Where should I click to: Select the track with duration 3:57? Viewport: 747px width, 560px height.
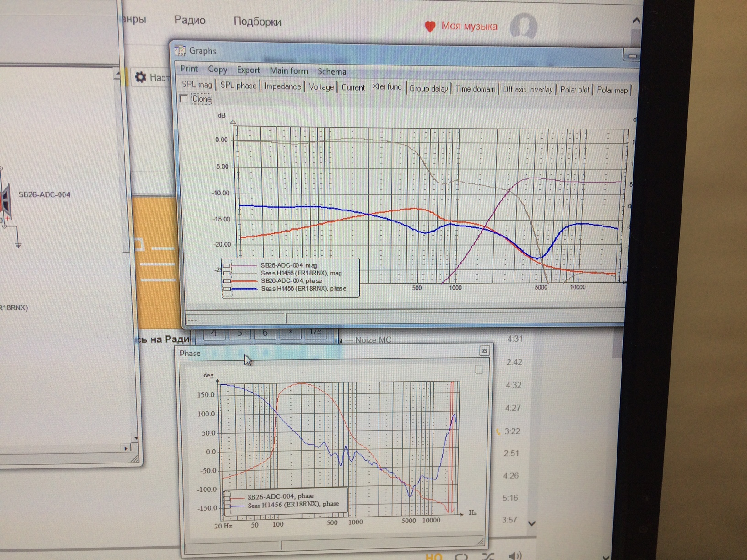(x=509, y=520)
